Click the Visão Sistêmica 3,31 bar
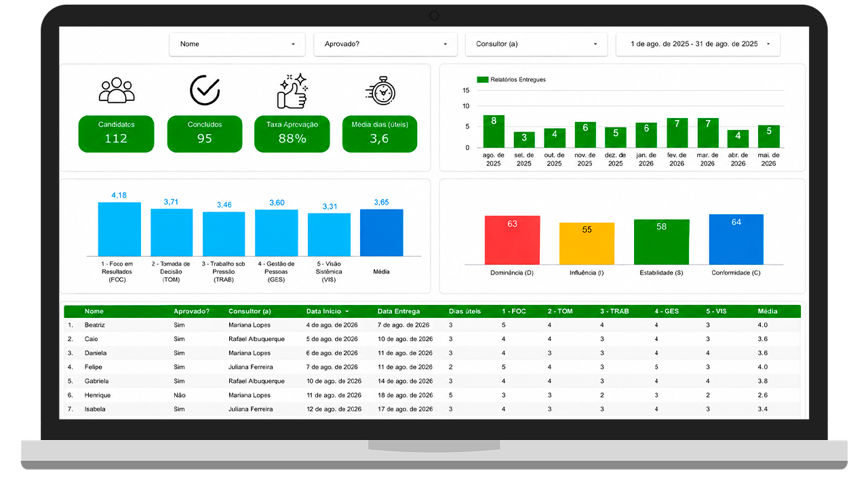Screen dimensions: 868x488 329,235
